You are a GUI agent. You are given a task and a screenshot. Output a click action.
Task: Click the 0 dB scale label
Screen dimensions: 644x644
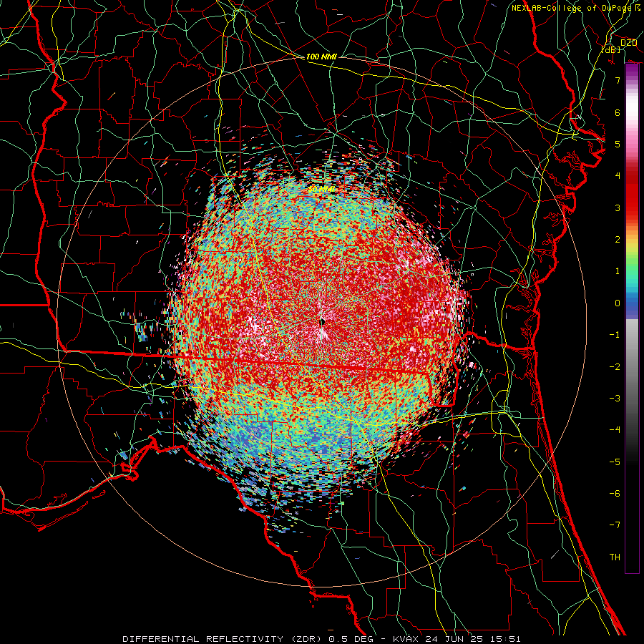[618, 303]
